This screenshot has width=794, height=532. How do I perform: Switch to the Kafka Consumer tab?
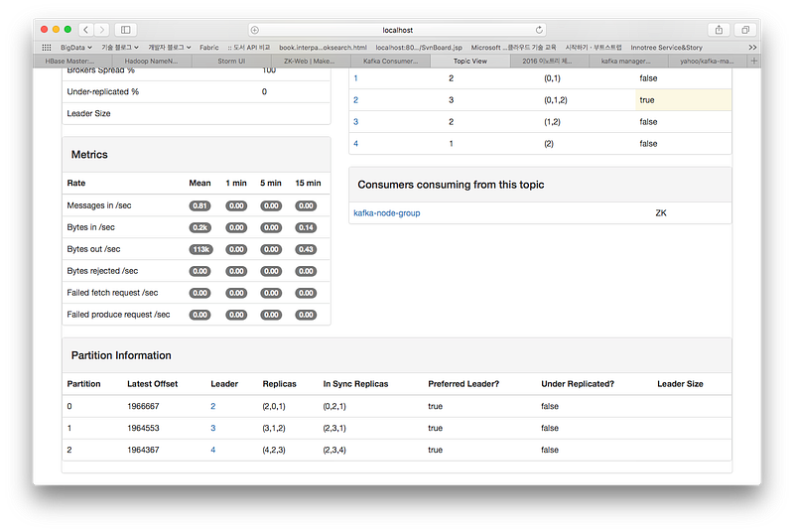(x=390, y=62)
